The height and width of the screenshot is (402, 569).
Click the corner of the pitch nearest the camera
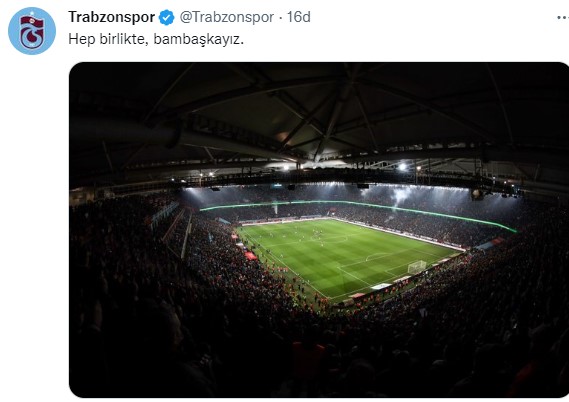click(329, 298)
